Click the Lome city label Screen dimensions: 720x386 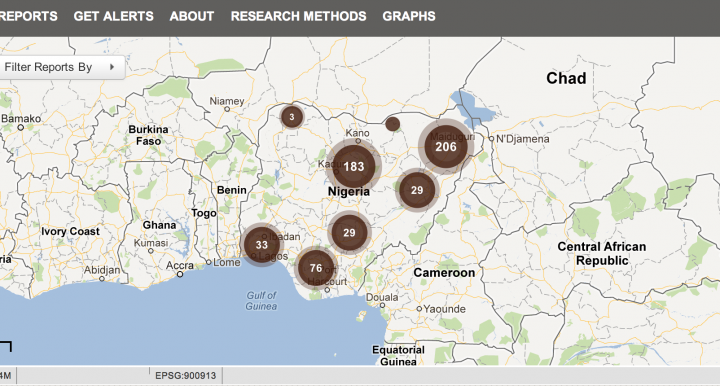226,262
